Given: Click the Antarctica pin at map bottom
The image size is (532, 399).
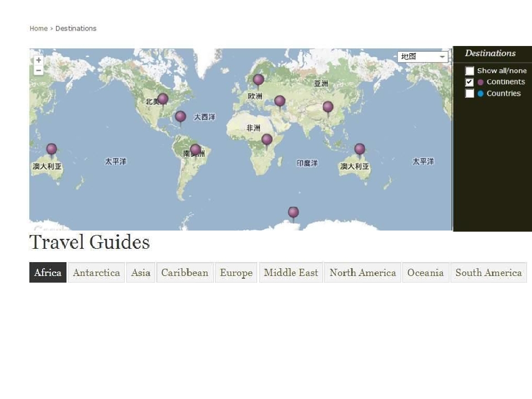Looking at the screenshot, I should 293,212.
